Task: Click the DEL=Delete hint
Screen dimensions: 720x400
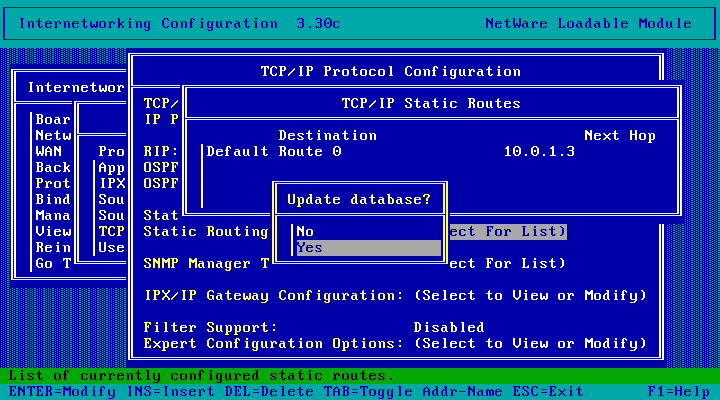Action: click(x=269, y=392)
